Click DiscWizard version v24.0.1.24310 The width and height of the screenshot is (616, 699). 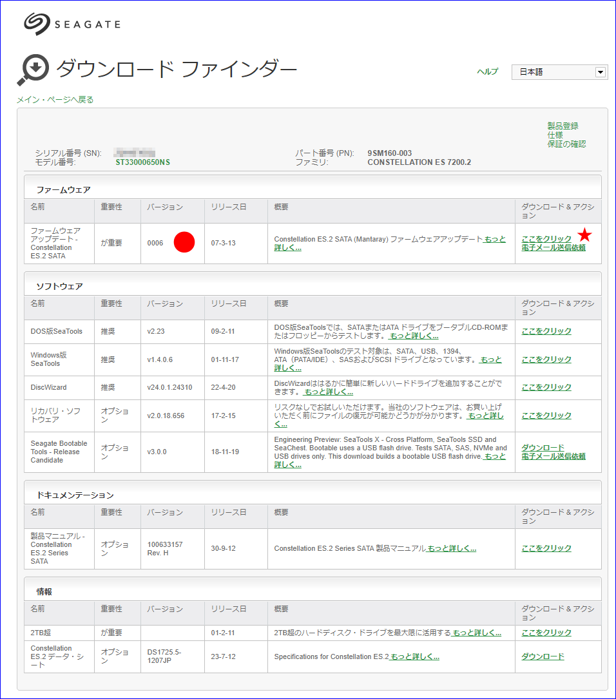170,387
